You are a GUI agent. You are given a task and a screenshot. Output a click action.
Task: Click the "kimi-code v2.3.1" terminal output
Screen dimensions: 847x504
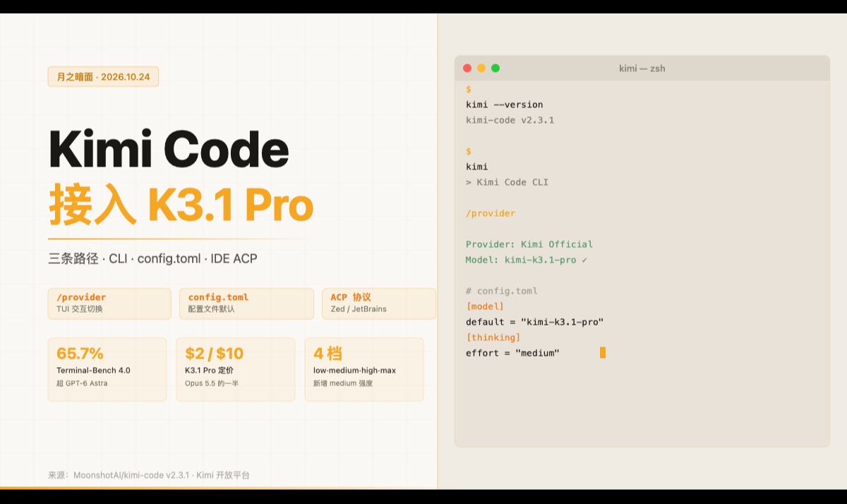[510, 120]
